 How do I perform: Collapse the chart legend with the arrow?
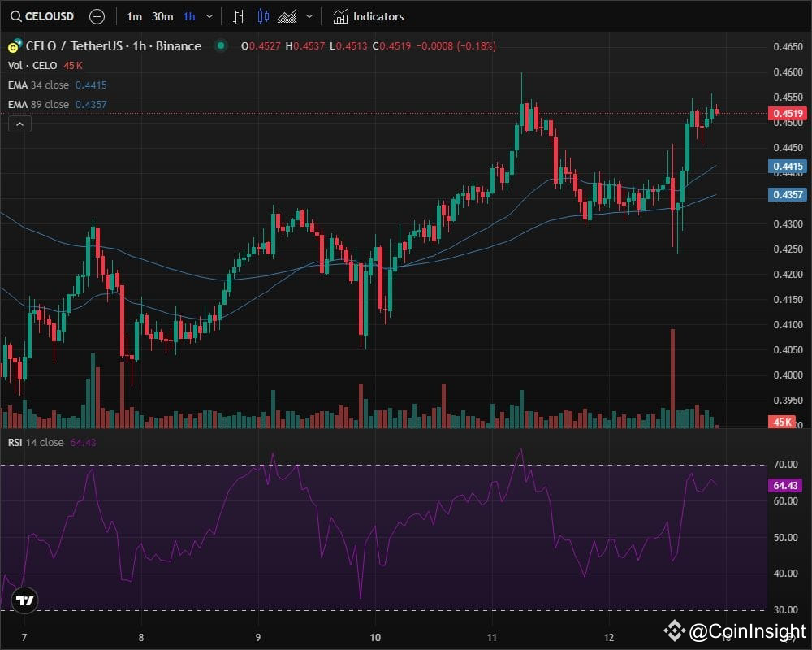coord(19,123)
